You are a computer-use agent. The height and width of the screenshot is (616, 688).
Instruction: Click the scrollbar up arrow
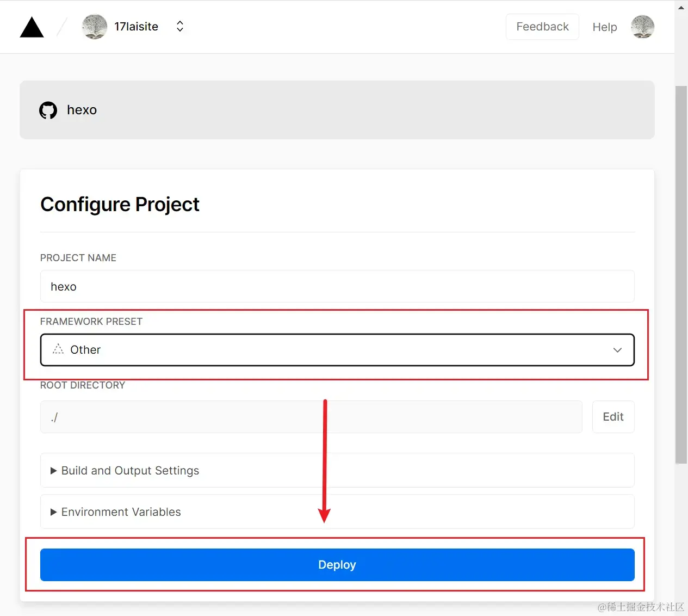tap(681, 7)
